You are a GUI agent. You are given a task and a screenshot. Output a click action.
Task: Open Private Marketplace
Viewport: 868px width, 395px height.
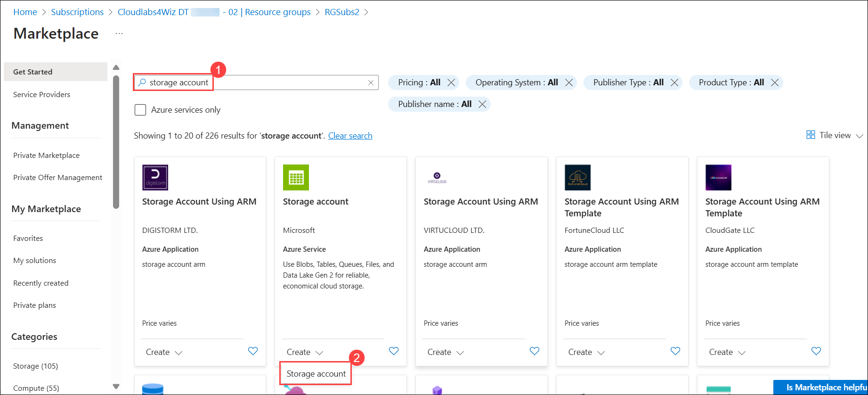click(46, 155)
